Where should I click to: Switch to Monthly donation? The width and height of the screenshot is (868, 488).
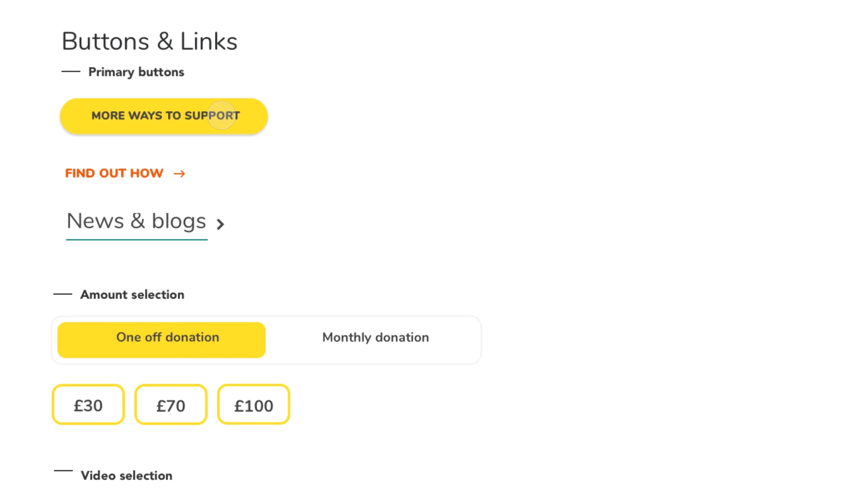point(375,338)
